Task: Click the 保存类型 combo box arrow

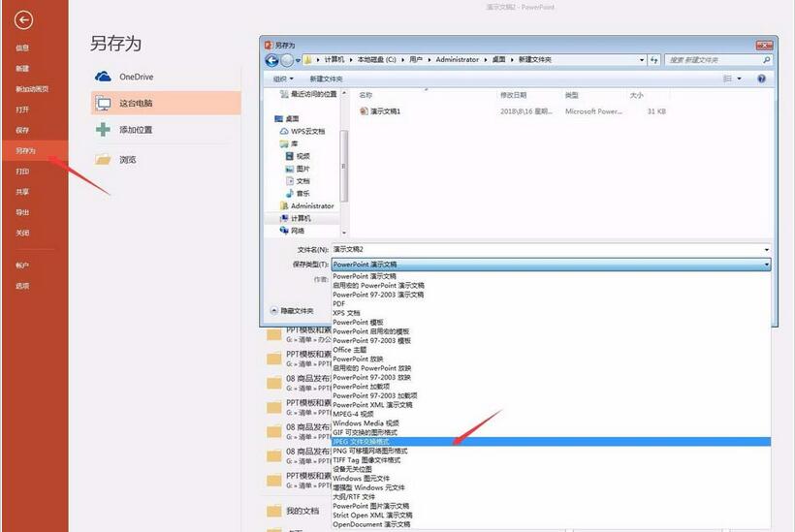Action: coord(766,264)
